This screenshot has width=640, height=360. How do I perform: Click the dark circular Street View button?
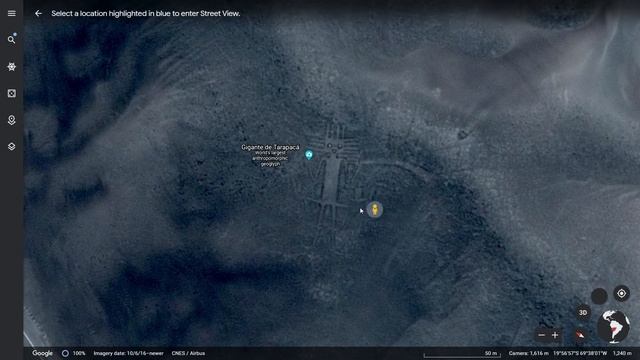[599, 296]
